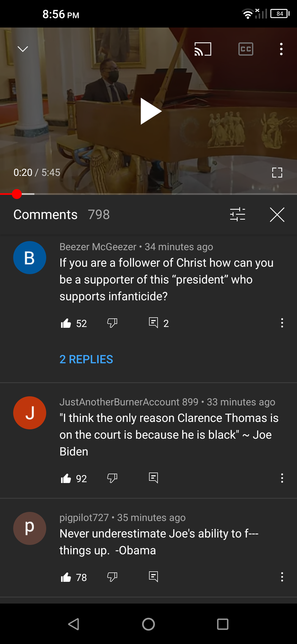Open pigpilot727's profile avatar
297x644 pixels.
tap(30, 528)
